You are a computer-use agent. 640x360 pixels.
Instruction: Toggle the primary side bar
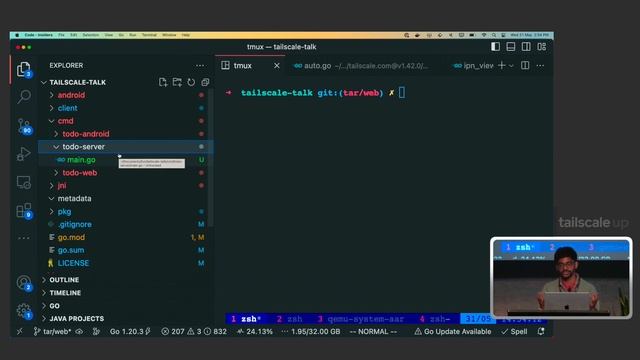point(495,47)
